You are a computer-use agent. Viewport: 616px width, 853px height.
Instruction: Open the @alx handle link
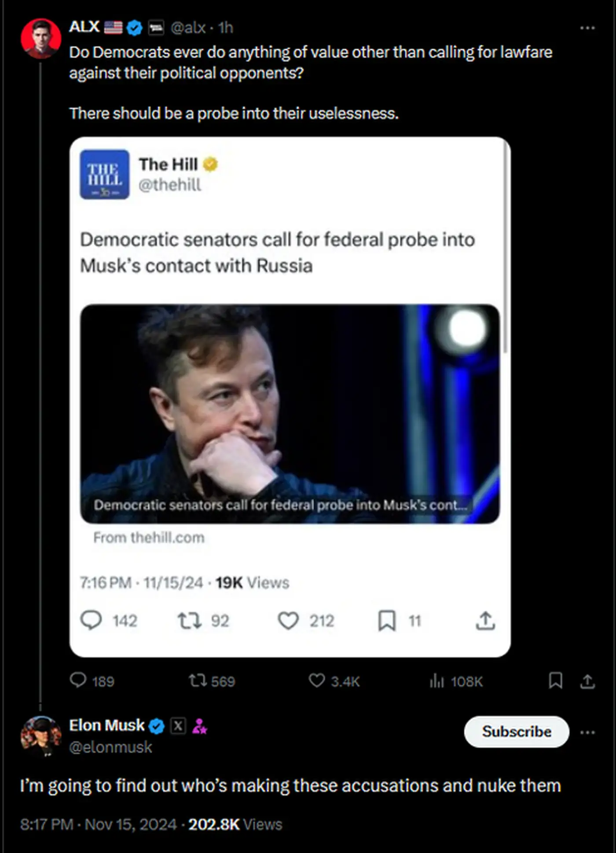coord(188,28)
